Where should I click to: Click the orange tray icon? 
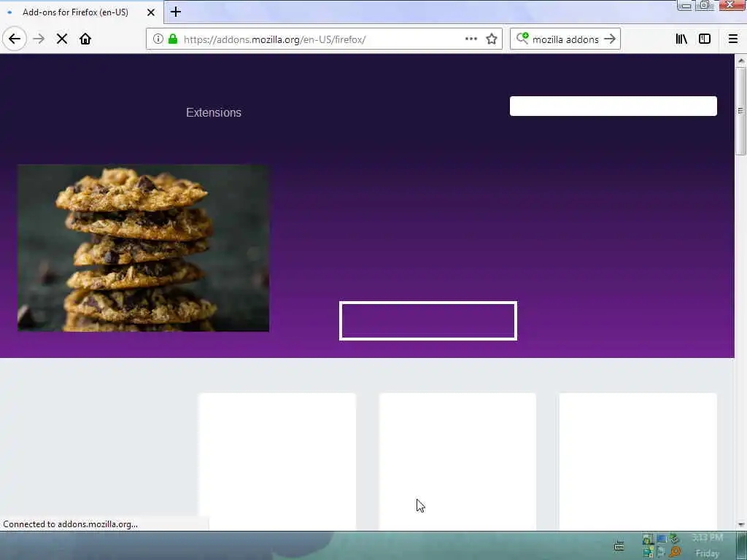[675, 552]
